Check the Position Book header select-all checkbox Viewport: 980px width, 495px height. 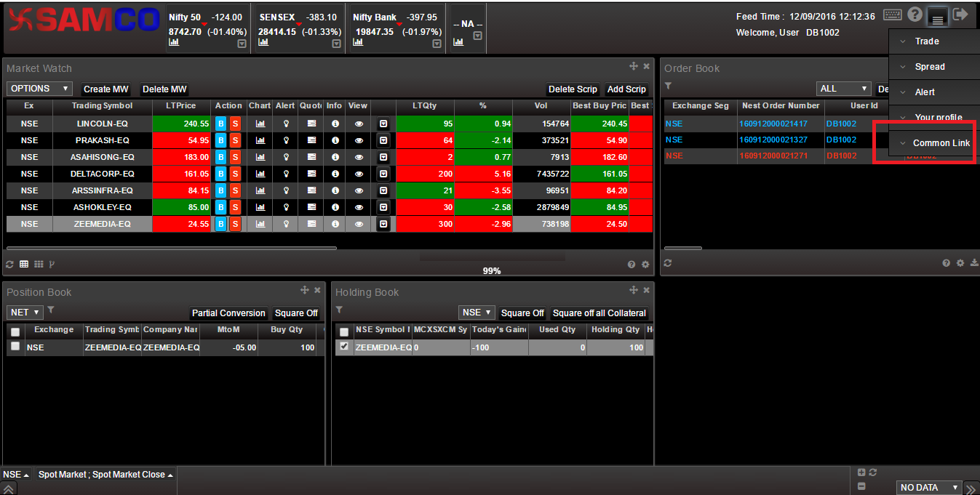[x=15, y=331]
